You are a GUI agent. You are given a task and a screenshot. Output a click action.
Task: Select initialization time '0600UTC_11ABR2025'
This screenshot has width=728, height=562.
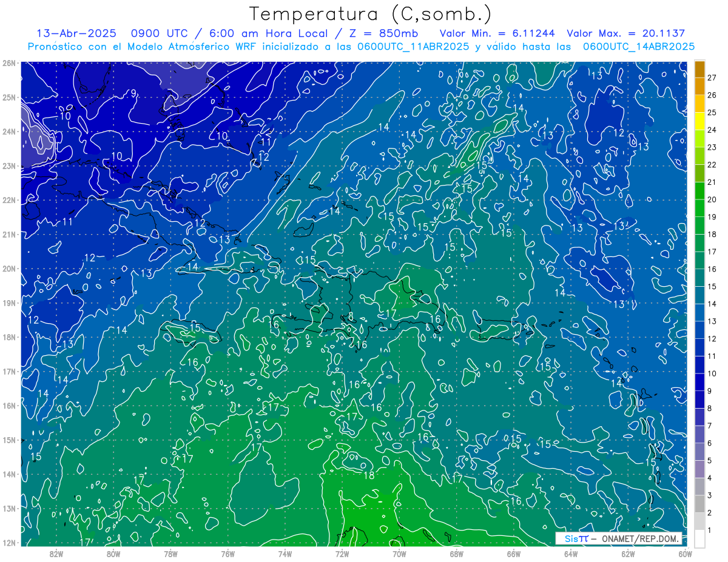tap(413, 46)
